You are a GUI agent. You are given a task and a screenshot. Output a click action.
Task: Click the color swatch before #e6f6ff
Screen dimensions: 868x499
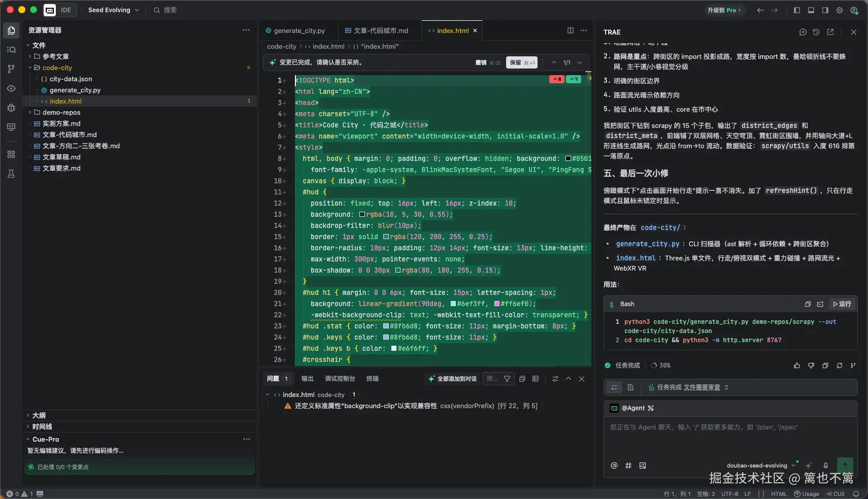point(394,348)
